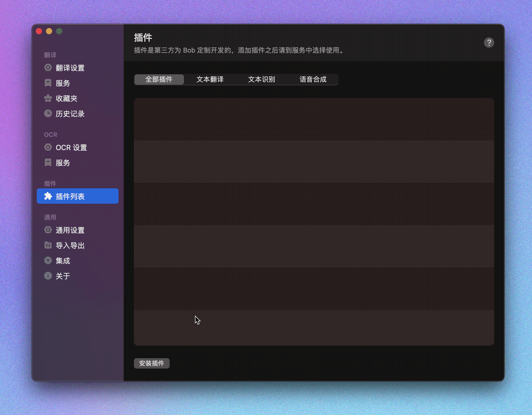The height and width of the screenshot is (415, 532).
Task: Switch to the 文本翻译 tab
Action: point(210,79)
